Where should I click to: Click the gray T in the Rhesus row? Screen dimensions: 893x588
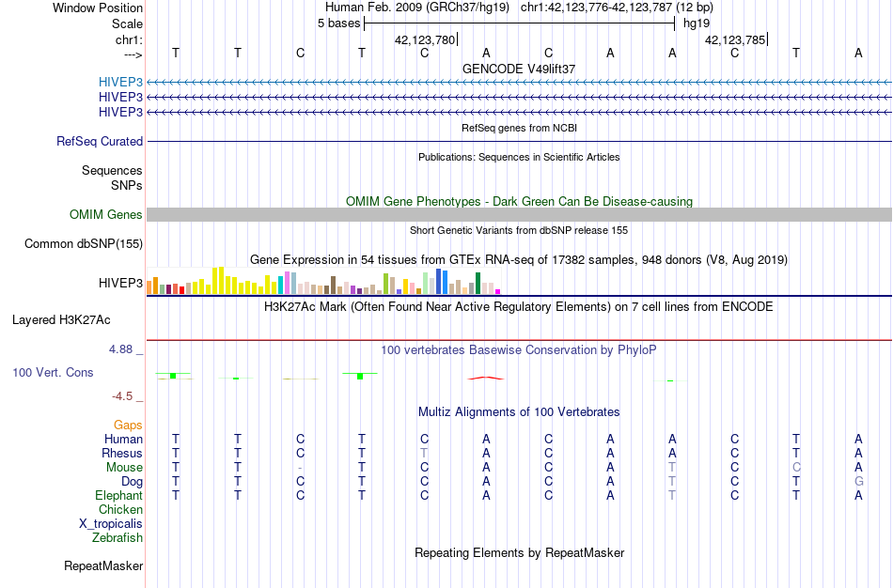pos(424,454)
